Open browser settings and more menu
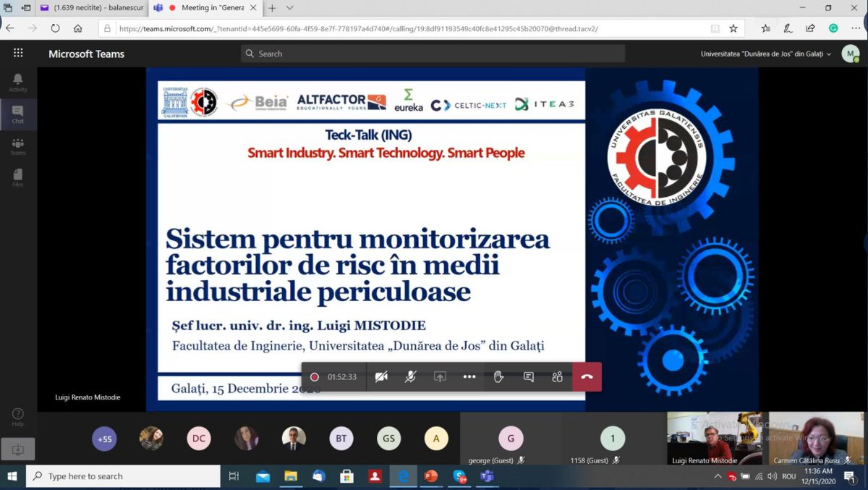This screenshot has height=490, width=868. pos(856,29)
